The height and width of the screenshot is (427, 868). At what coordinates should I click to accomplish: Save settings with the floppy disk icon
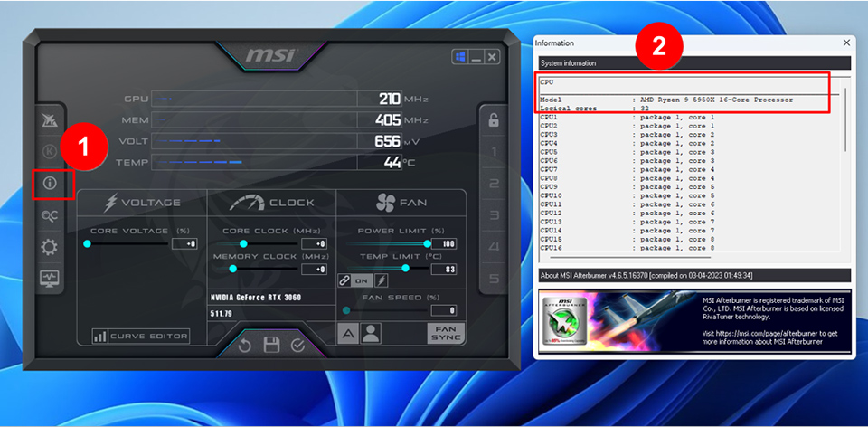270,345
